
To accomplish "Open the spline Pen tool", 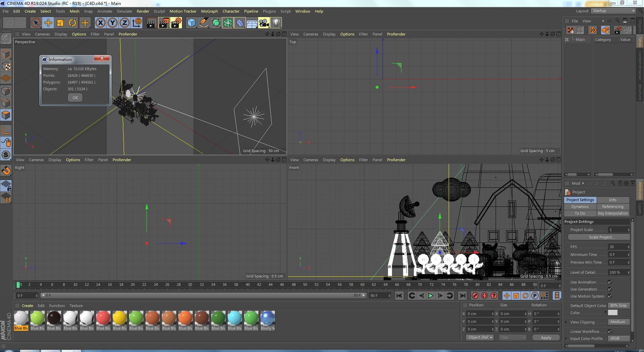I will pyautogui.click(x=203, y=23).
